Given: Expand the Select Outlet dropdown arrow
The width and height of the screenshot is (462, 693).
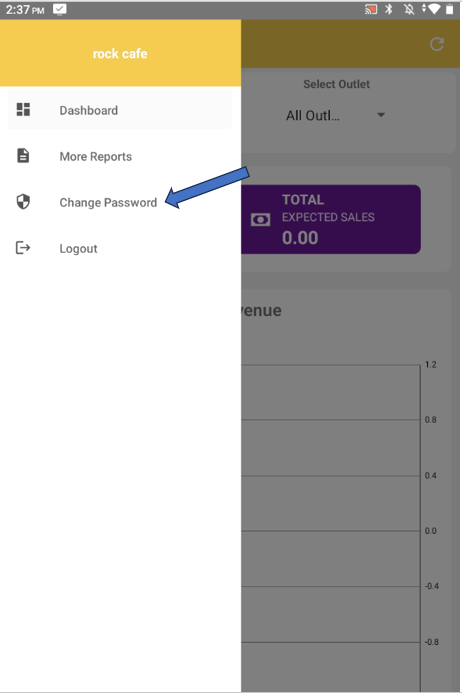Looking at the screenshot, I should click(381, 115).
